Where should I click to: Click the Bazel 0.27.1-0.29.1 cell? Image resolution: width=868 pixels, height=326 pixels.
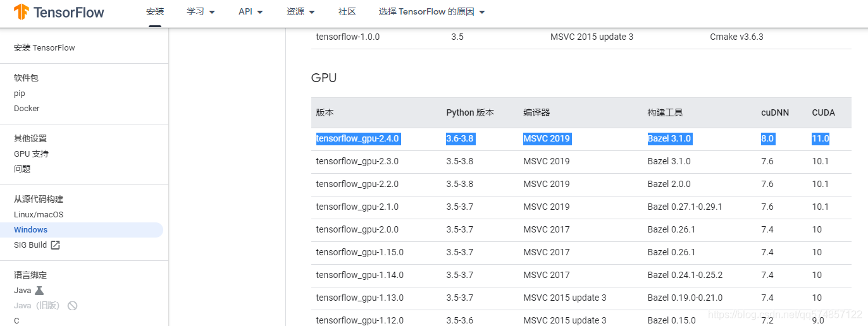tap(685, 207)
